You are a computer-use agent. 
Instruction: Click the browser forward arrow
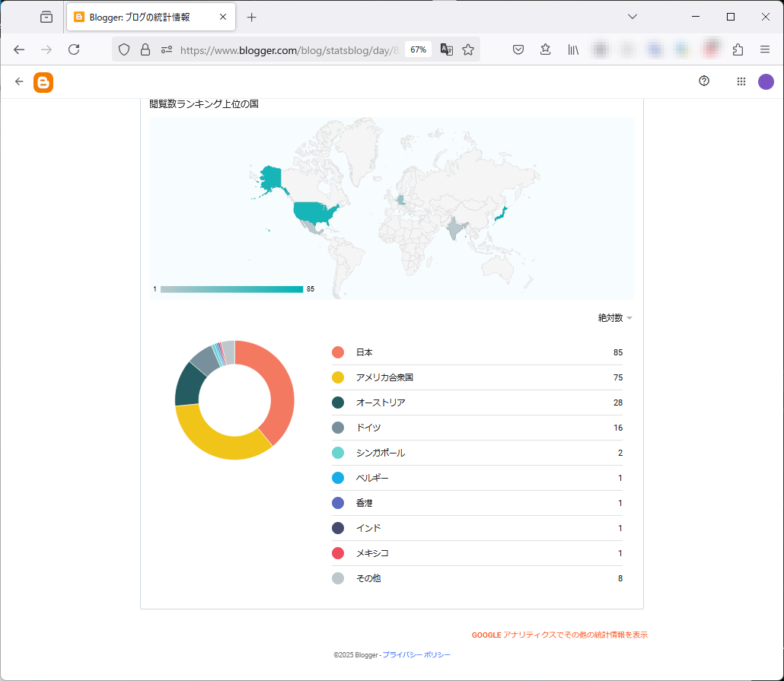click(46, 49)
